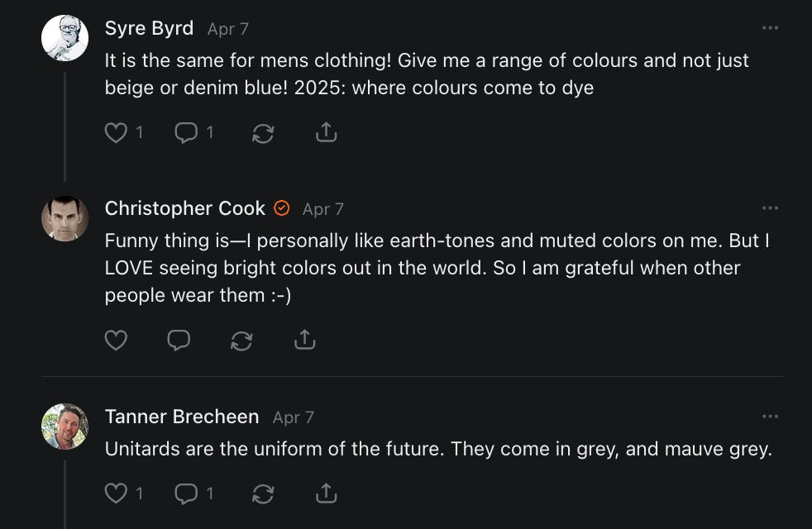This screenshot has height=529, width=812.
Task: Like Christopher Cook's comment
Action: pos(116,340)
